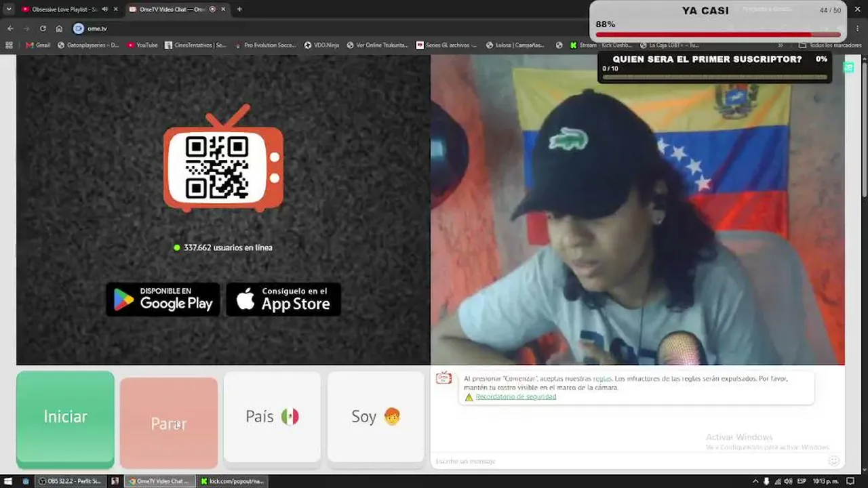
Task: Open the 'Todos los marcadores' bookmarks folder
Action: 830,45
